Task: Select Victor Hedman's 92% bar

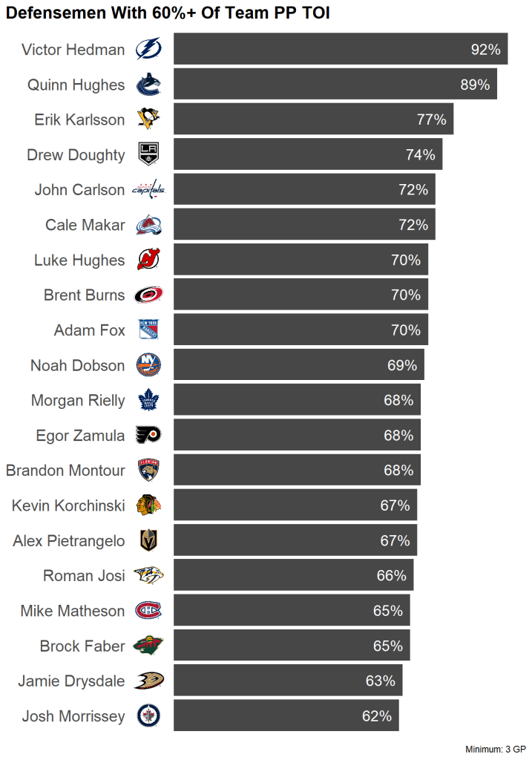Action: [341, 50]
